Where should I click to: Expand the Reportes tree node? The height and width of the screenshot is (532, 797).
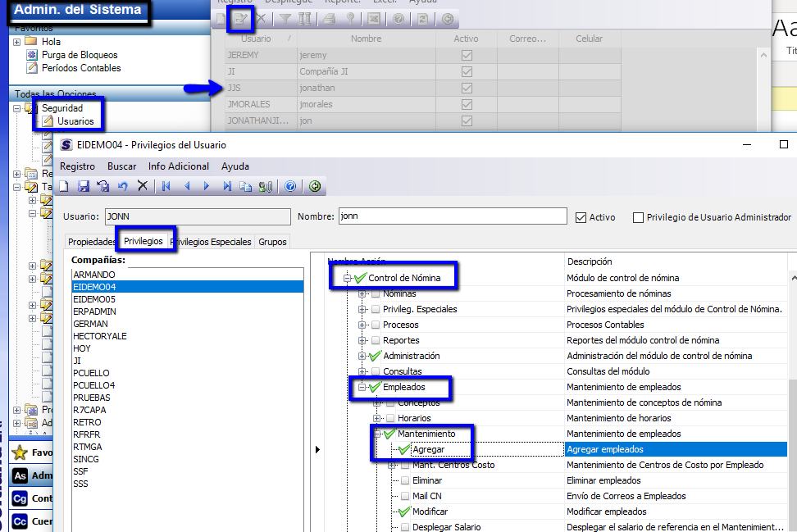click(x=362, y=340)
